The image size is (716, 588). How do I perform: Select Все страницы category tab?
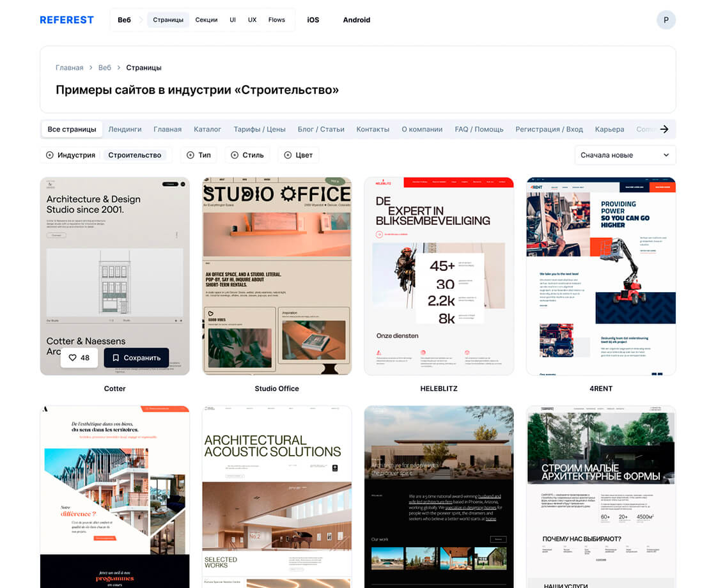pos(72,129)
